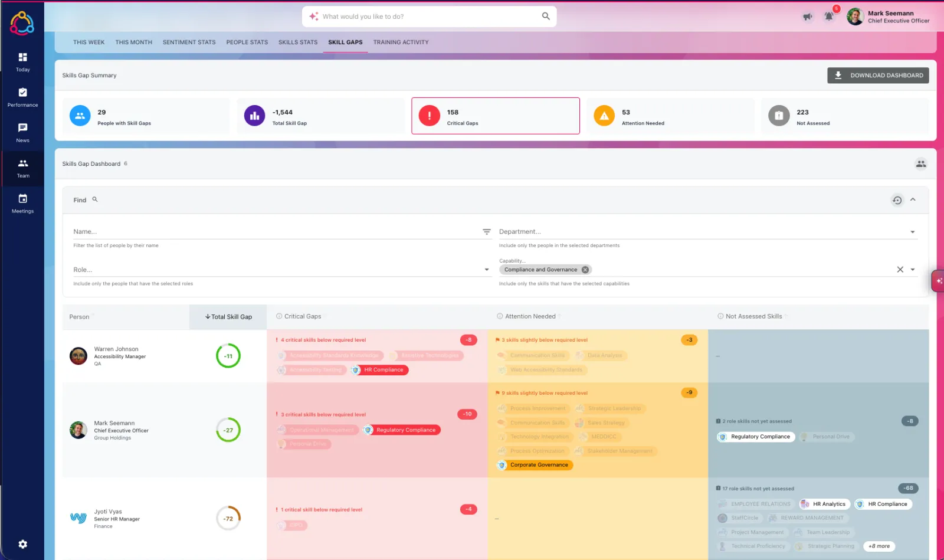
Task: Click the Download Dashboard button
Action: coord(878,76)
